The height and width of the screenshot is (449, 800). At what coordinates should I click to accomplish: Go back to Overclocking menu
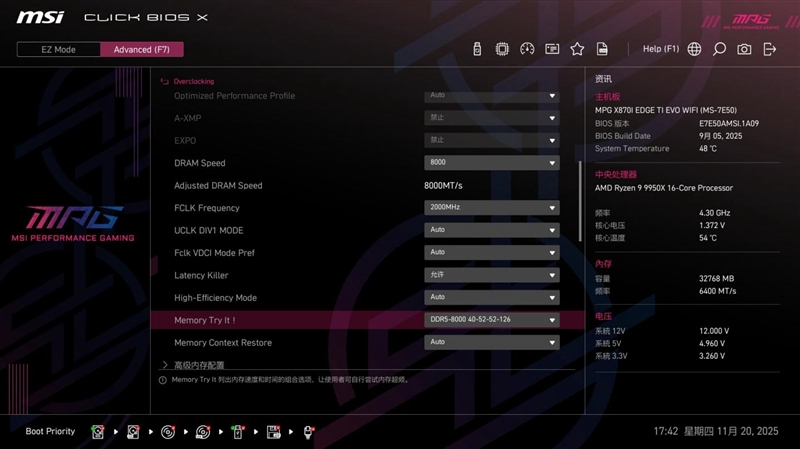[x=194, y=81]
